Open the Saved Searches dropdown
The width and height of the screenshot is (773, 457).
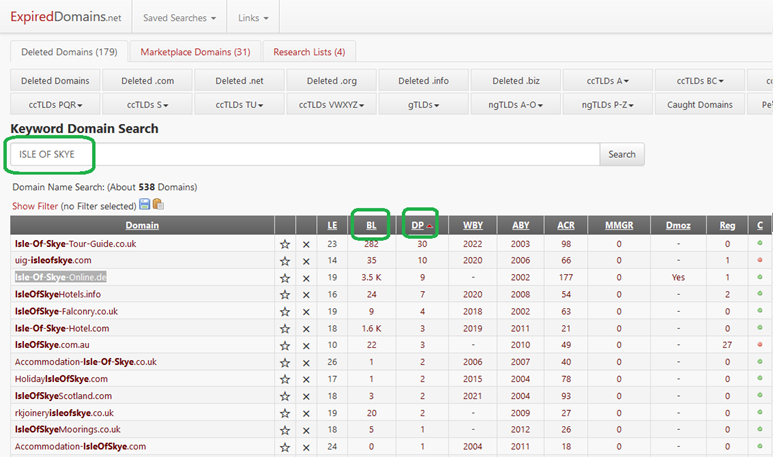179,18
